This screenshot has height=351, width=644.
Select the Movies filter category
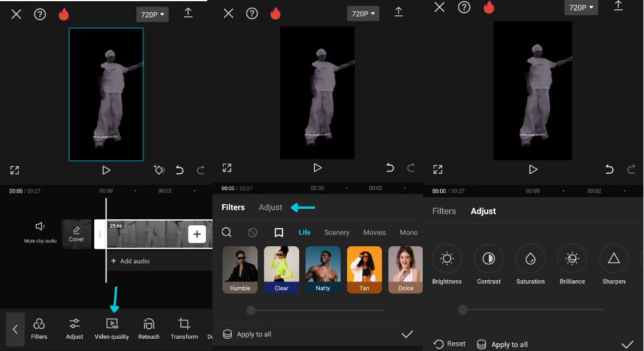coord(374,232)
